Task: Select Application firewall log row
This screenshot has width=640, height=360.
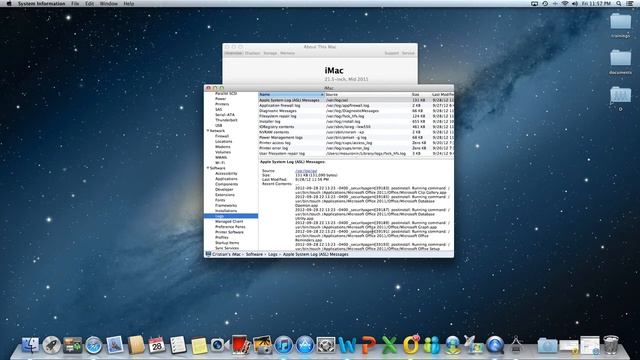Action: click(356, 105)
